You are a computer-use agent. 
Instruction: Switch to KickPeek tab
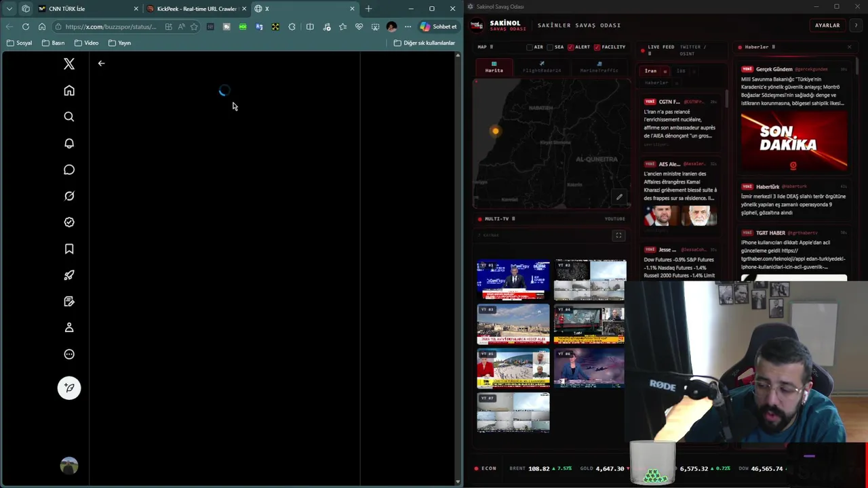pos(197,9)
